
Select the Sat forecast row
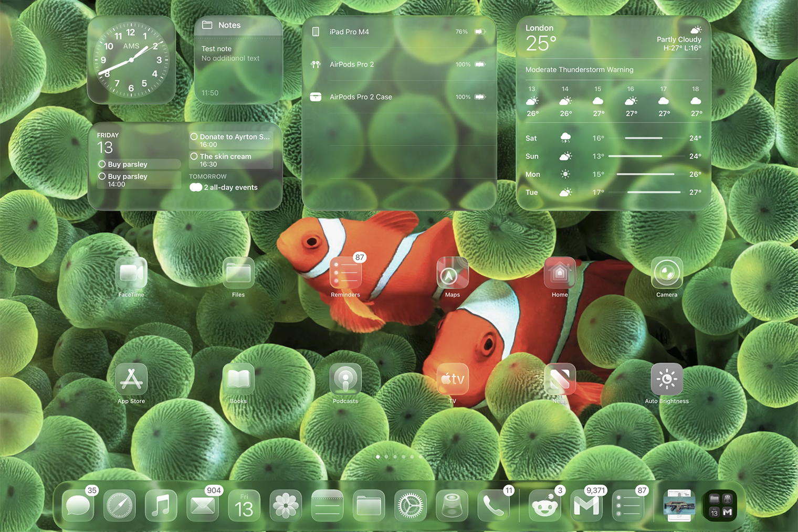tap(613, 138)
